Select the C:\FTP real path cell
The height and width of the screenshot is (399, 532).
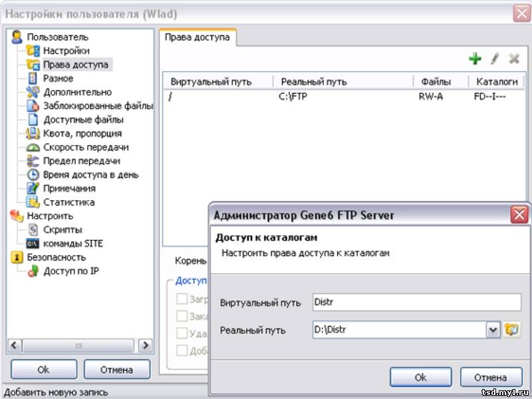click(x=293, y=96)
